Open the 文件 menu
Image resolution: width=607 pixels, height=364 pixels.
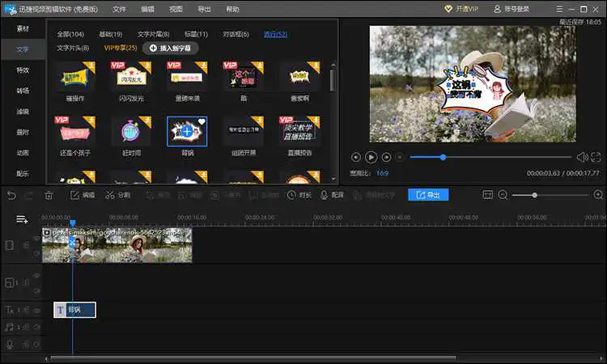coord(119,9)
